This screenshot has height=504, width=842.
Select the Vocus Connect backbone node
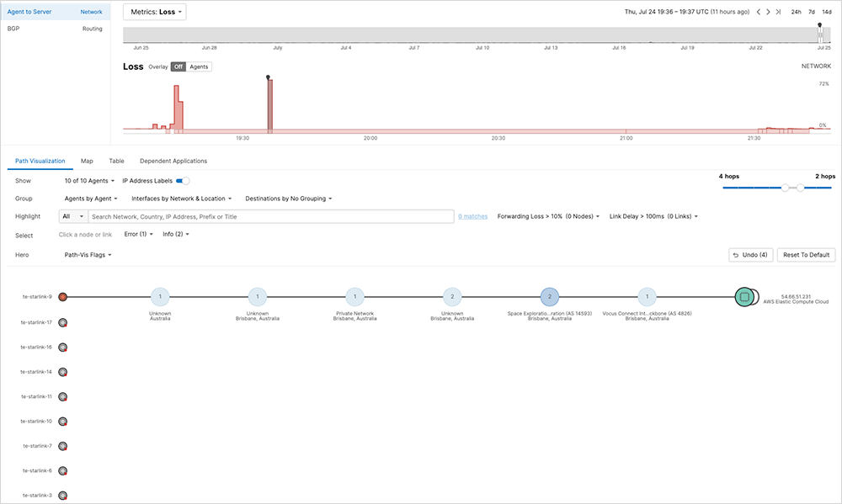(x=647, y=296)
